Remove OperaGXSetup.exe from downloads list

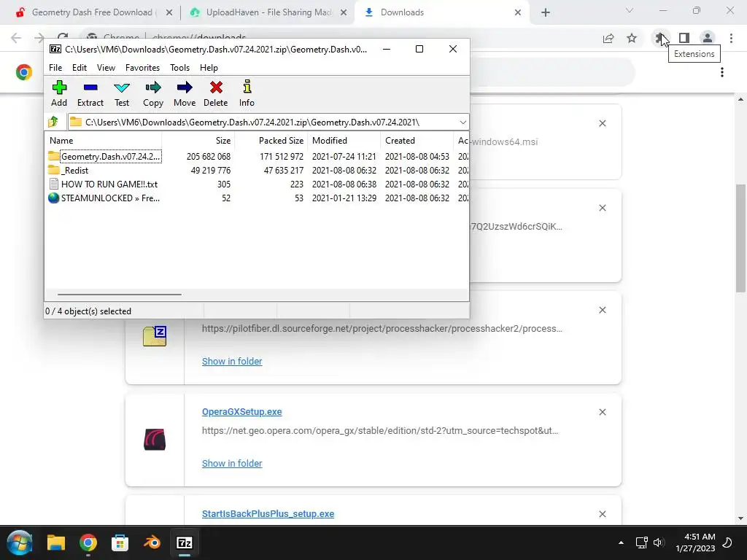click(x=602, y=412)
